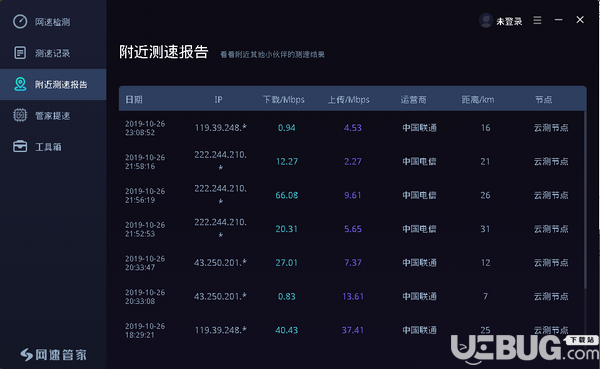Open the 网速检测 speed test gauge icon
Viewport: 600px width, 369px height.
pyautogui.click(x=20, y=21)
